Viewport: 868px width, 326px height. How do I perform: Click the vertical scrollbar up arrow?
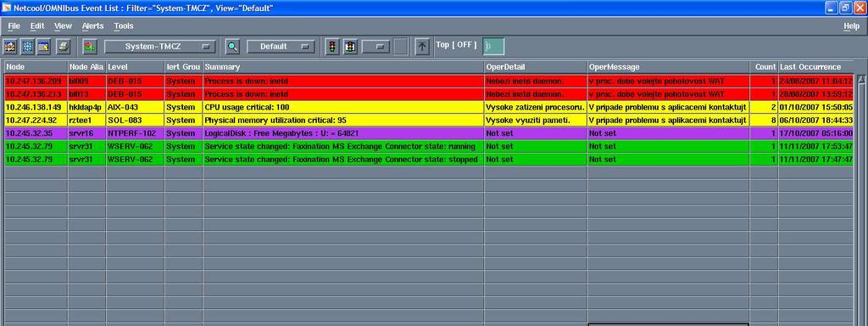(x=861, y=80)
